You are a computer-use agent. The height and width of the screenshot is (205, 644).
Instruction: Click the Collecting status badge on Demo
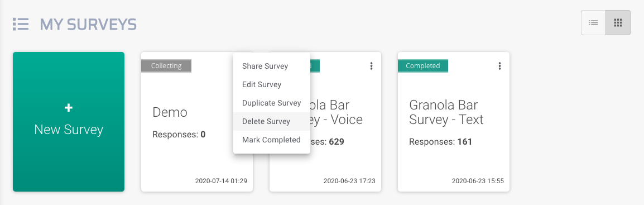point(166,66)
